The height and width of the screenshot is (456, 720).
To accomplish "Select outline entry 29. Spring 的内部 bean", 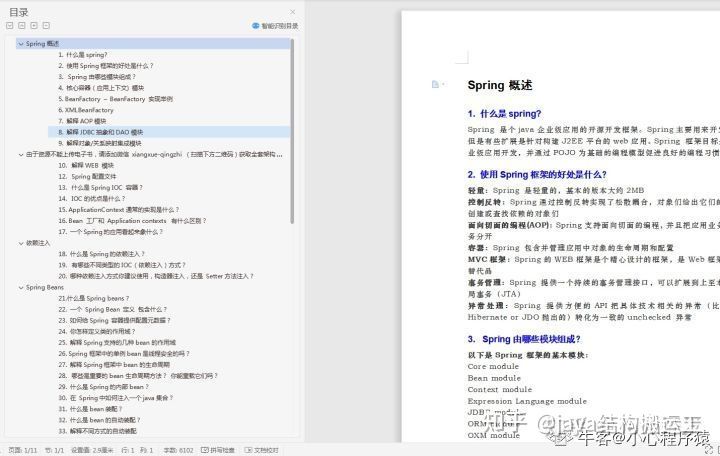I will 103,387.
